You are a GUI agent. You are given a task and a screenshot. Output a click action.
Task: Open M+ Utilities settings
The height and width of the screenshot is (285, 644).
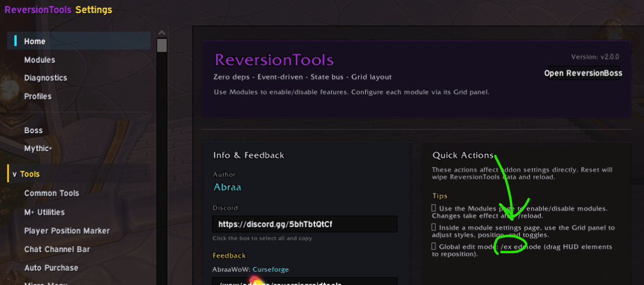click(x=44, y=212)
